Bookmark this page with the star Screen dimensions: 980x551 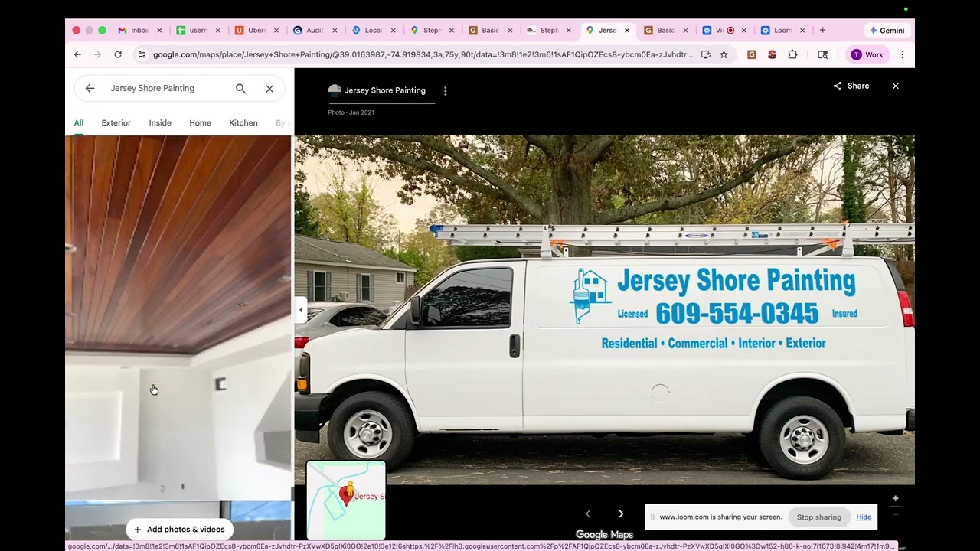[x=724, y=54]
